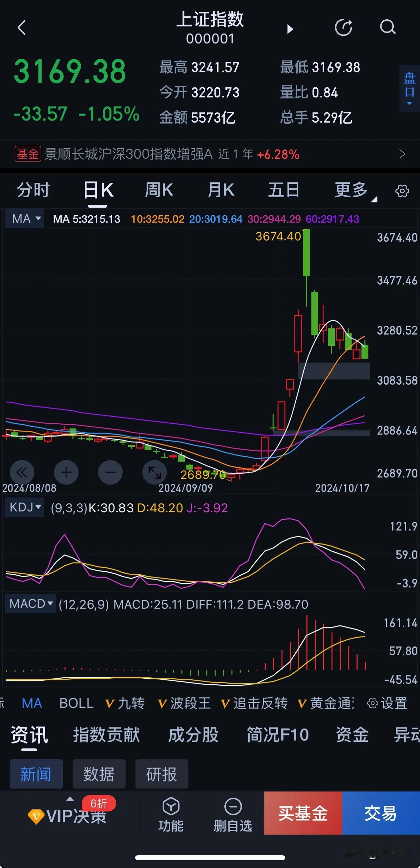Jump chart left with double-chevron button
The image size is (420, 868).
(x=22, y=473)
